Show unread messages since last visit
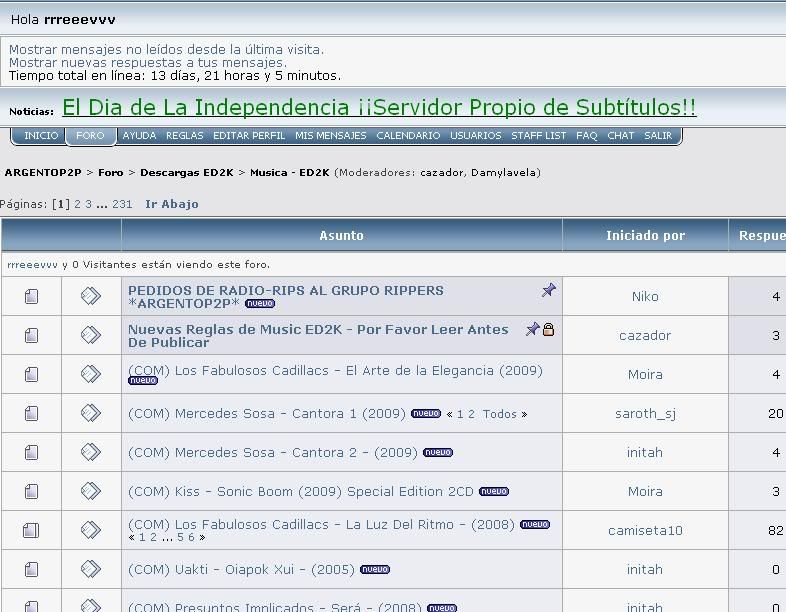Screen dimensions: 786x612 click(166, 49)
